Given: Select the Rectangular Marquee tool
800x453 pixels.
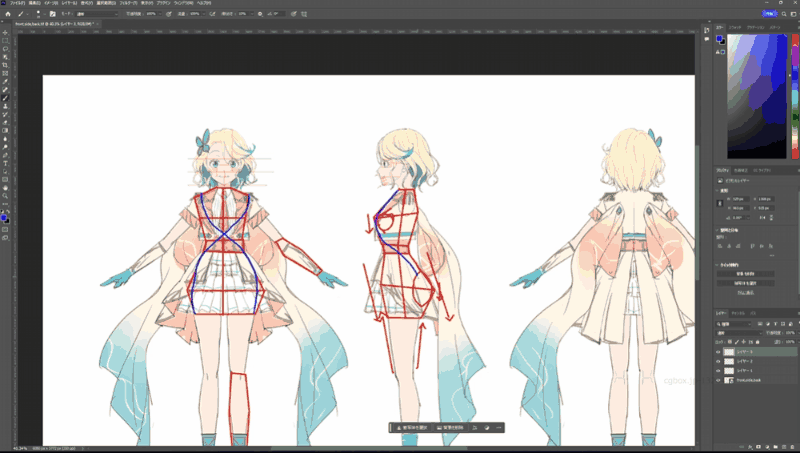Looking at the screenshot, I should pos(5,40).
